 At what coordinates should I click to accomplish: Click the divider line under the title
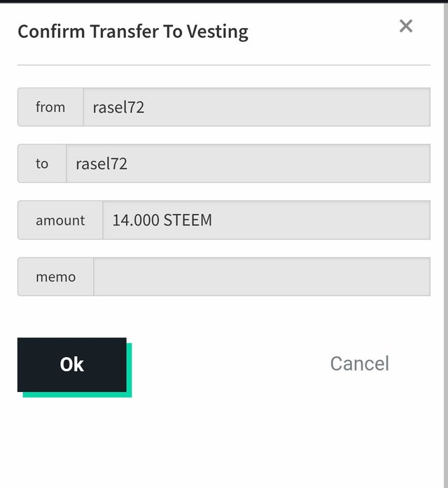pos(224,65)
